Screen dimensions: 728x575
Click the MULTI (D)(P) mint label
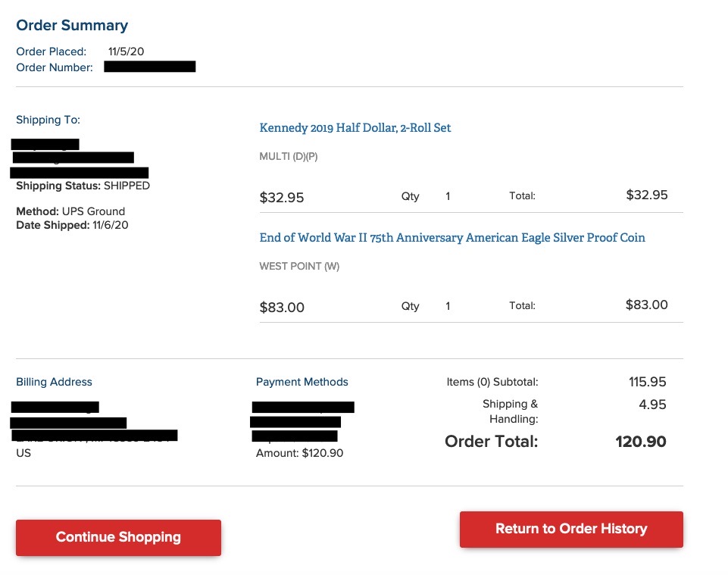pos(288,157)
